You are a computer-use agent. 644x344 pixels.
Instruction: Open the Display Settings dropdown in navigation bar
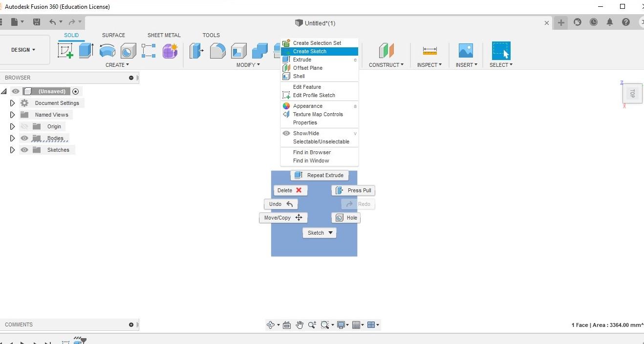343,325
